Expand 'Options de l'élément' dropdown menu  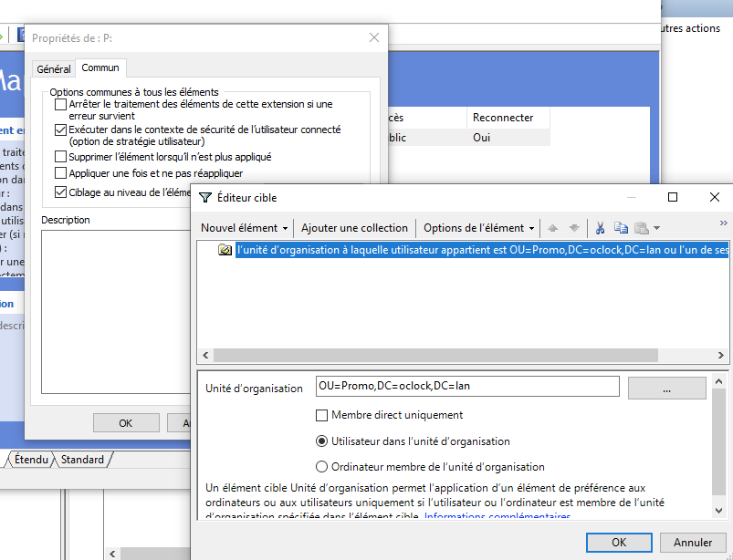coord(479,228)
